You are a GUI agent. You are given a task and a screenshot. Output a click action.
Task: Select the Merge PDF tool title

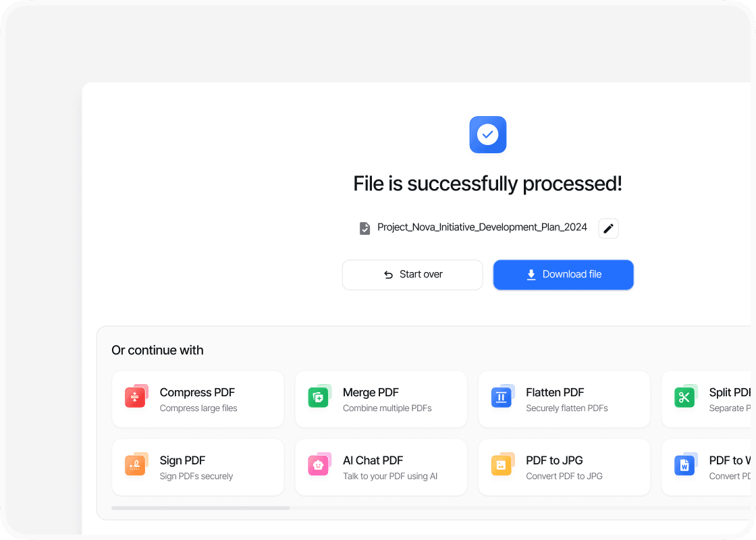(371, 392)
